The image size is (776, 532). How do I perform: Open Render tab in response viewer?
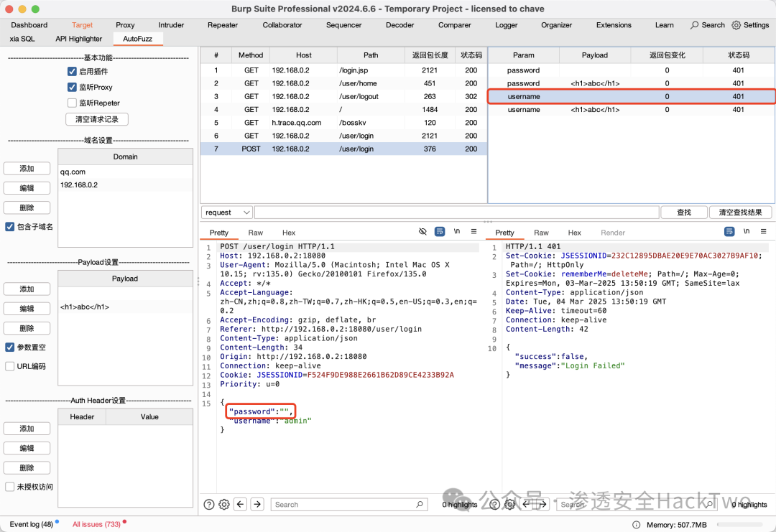(613, 233)
